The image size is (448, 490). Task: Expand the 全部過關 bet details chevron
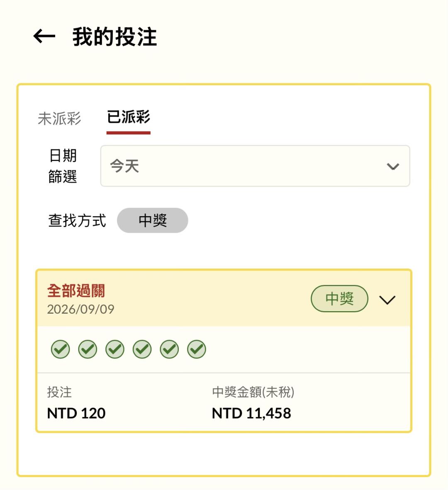[387, 300]
